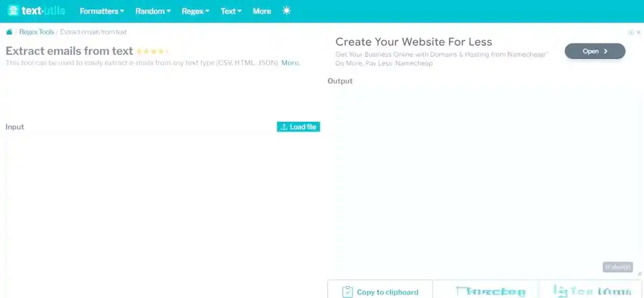Open the Text dropdown menu
Screen dimensions: 644x298
(x=231, y=11)
